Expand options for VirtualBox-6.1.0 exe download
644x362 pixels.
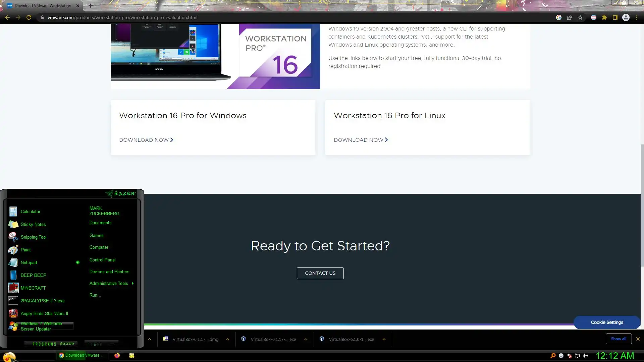[x=384, y=339]
